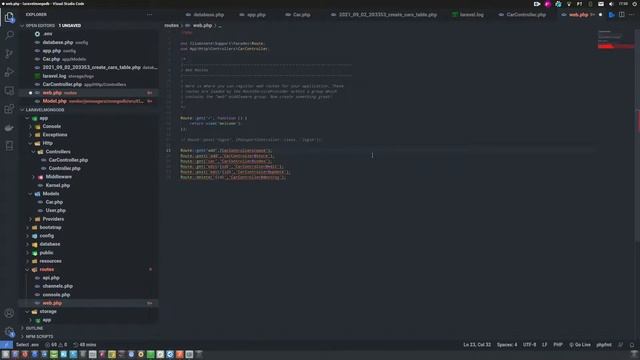Change language mode PHP
The height and width of the screenshot is (360, 640).
click(x=558, y=345)
